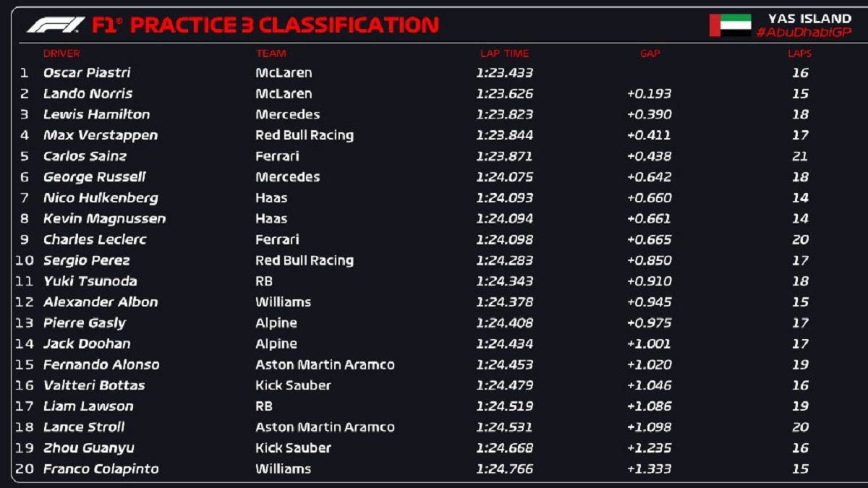Click the LAP TIME column header
This screenshot has width=868, height=488.
(x=504, y=53)
